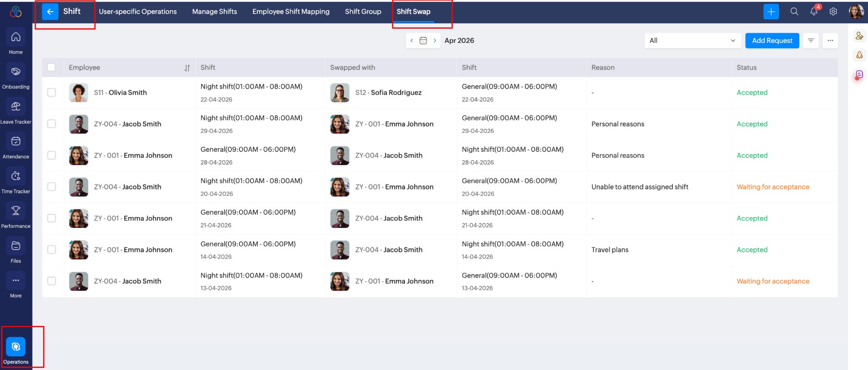
Task: Open the Time Tracker module
Action: click(16, 176)
